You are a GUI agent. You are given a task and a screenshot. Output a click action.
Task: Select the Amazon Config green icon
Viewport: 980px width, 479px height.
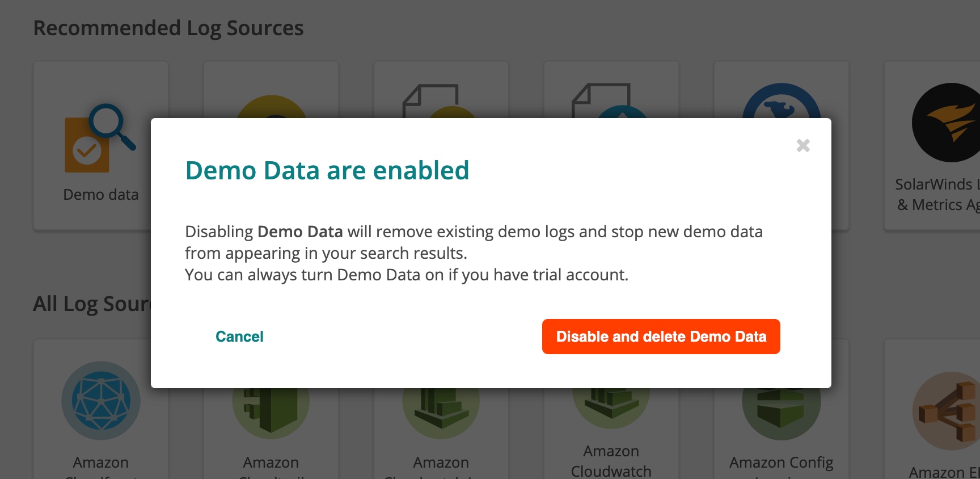(x=782, y=409)
